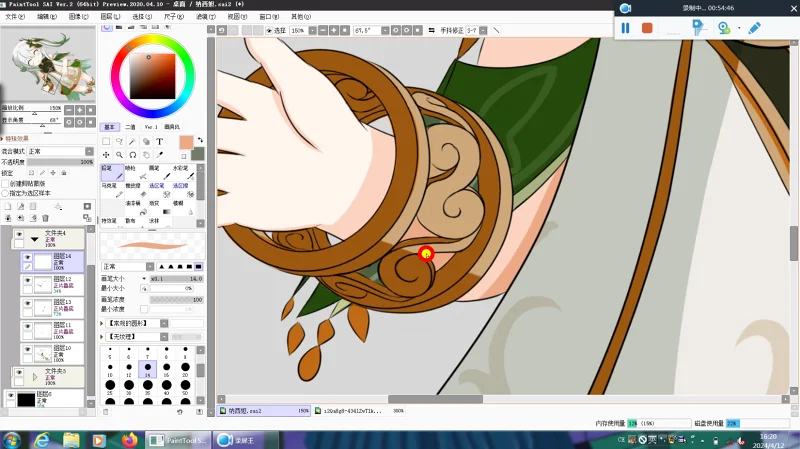Hide layer 图层10 via eye icon
This screenshot has height=449, width=800.
pos(28,349)
